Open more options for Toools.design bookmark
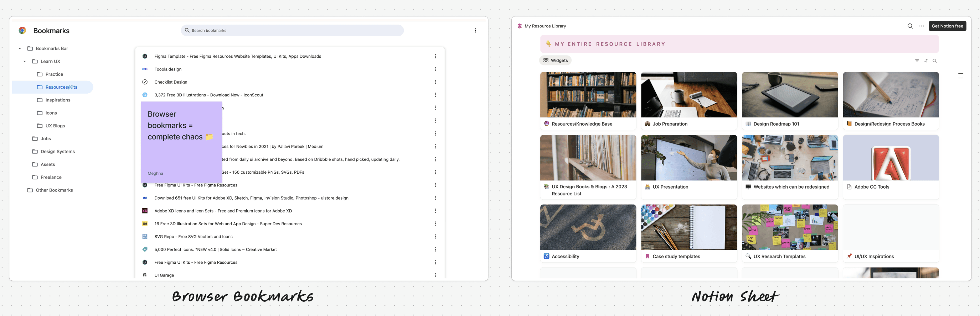 (x=435, y=69)
